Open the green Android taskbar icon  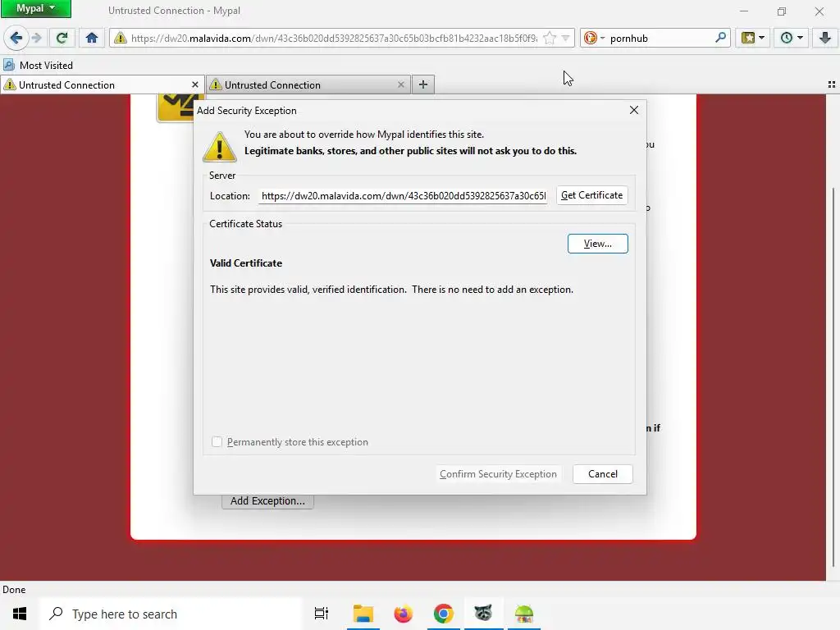click(x=524, y=614)
